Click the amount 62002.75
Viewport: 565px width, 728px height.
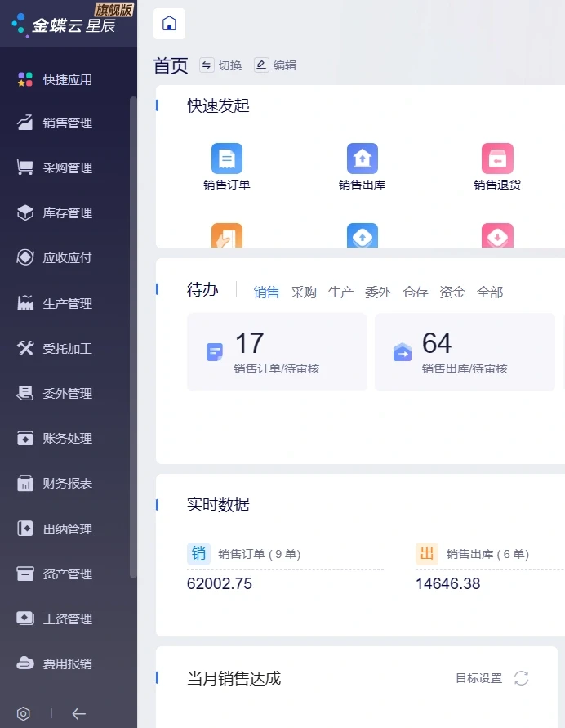pos(220,583)
